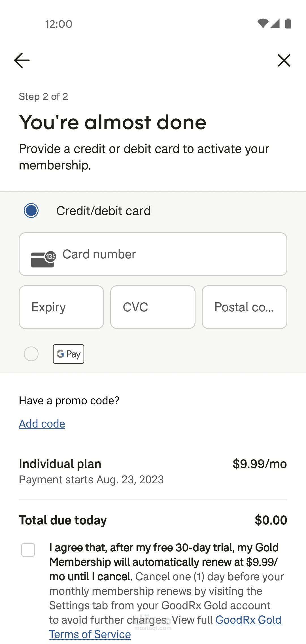Click the Postal code field
Screen dimensions: 306x644
(244, 307)
